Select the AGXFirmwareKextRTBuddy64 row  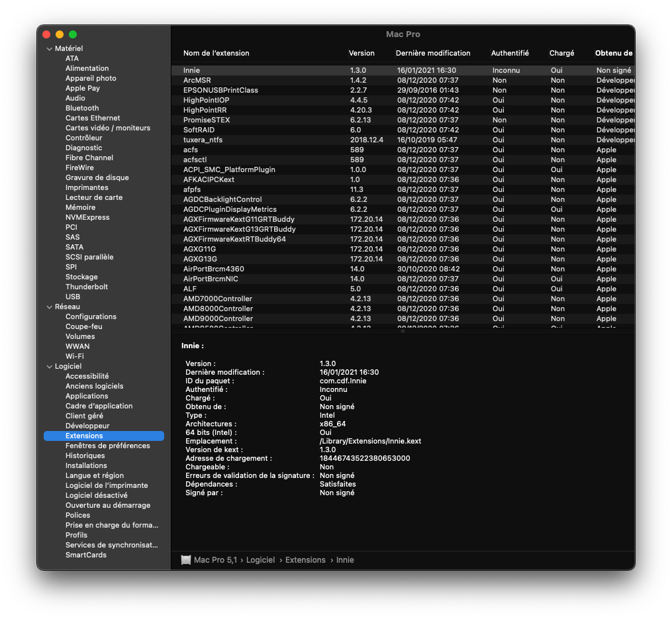click(403, 239)
